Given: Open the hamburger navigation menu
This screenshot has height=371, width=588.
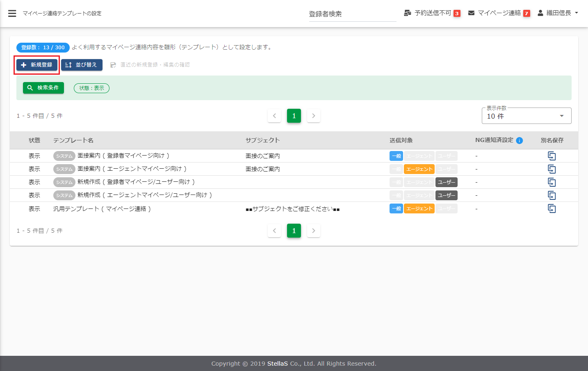Looking at the screenshot, I should tap(12, 14).
